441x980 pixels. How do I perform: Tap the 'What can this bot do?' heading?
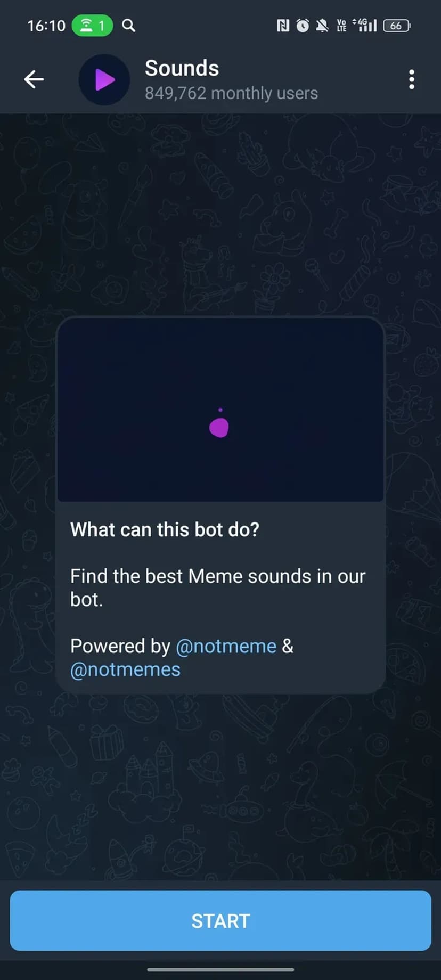coord(165,529)
